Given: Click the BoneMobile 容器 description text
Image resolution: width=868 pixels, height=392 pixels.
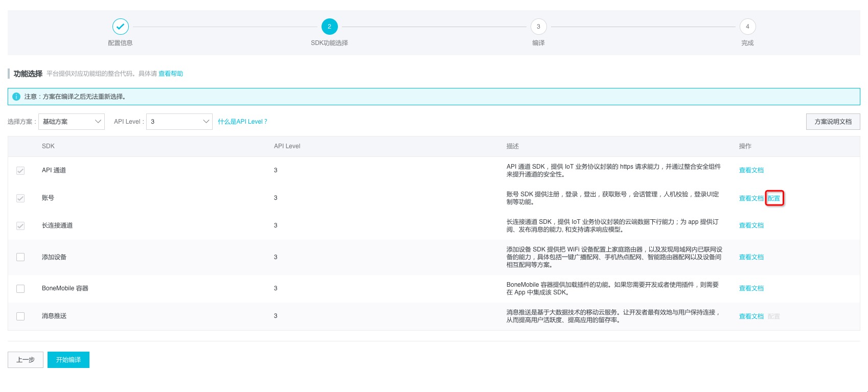Looking at the screenshot, I should coord(612,288).
